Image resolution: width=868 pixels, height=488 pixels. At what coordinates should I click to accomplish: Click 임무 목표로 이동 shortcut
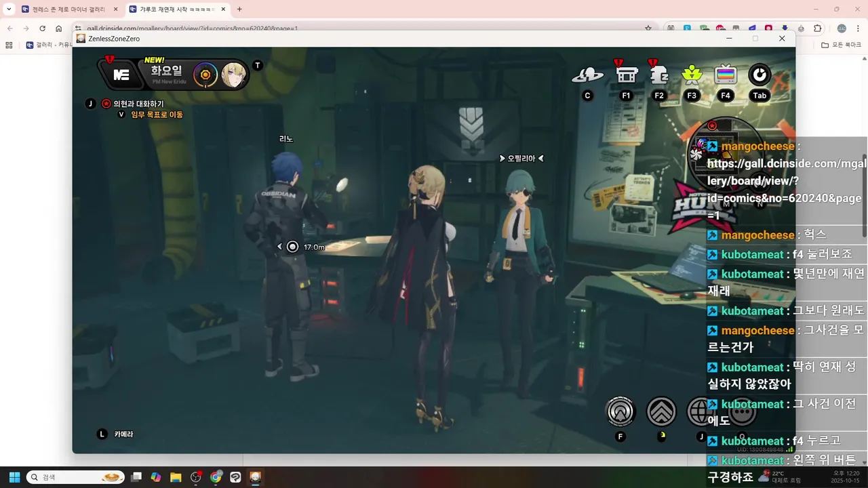[x=157, y=115]
